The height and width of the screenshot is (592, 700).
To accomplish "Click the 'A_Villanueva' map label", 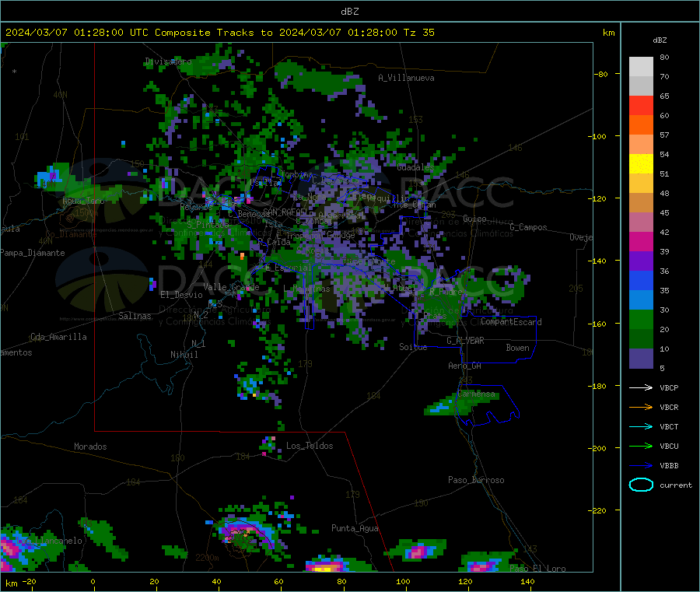I will pos(406,78).
